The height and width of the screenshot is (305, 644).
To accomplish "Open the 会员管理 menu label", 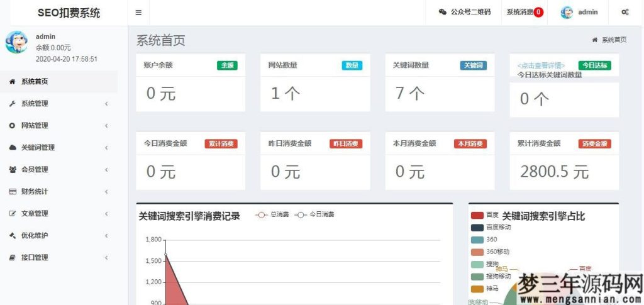I will pos(35,170).
